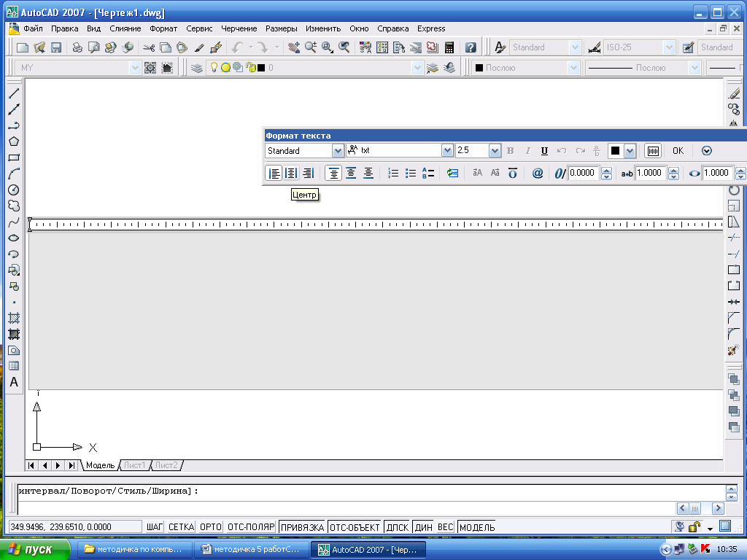Toggle ПРИВЯЗКА object snap
The width and height of the screenshot is (747, 560).
click(302, 527)
